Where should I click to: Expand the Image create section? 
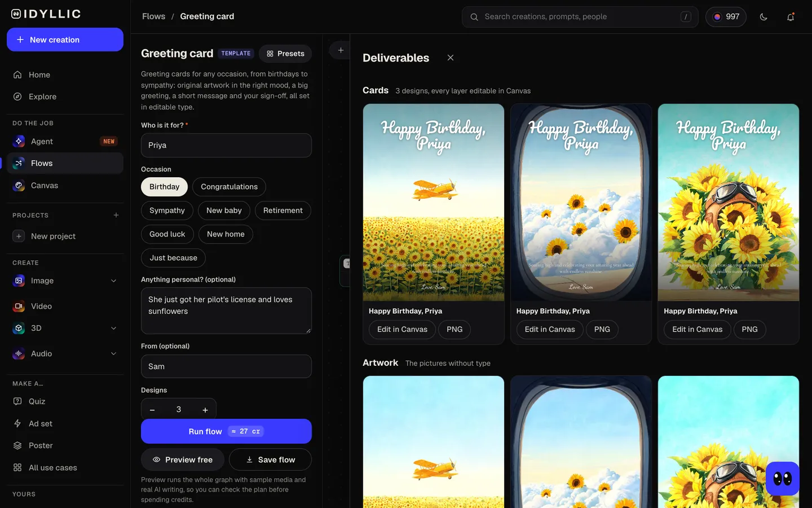(114, 281)
